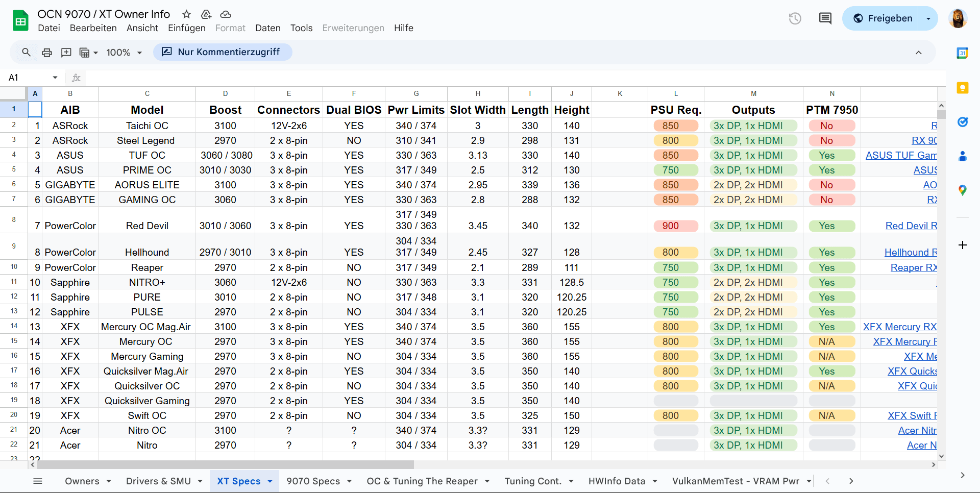Open the Einfügen menu
Image resolution: width=980 pixels, height=493 pixels.
(187, 28)
